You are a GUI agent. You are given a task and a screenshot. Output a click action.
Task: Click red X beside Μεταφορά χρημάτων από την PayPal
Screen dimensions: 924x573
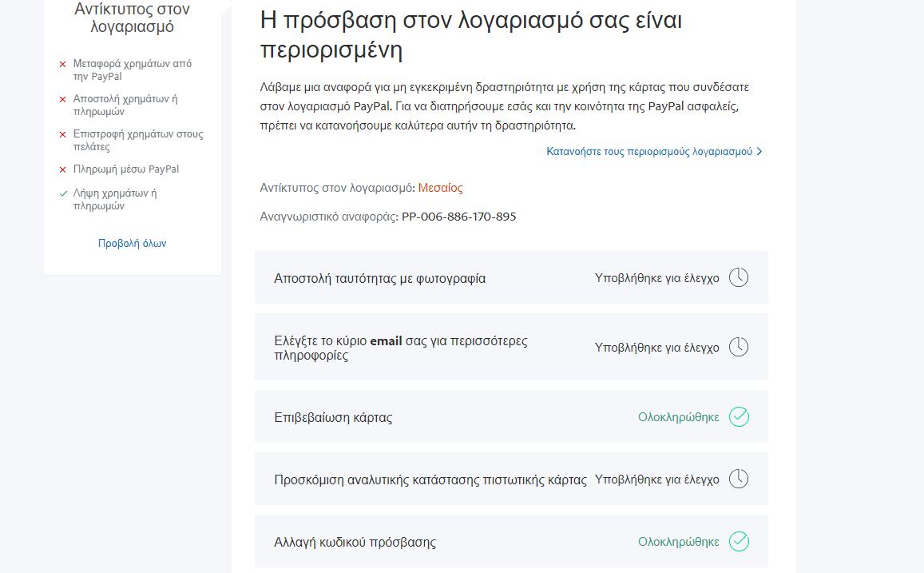[x=62, y=64]
